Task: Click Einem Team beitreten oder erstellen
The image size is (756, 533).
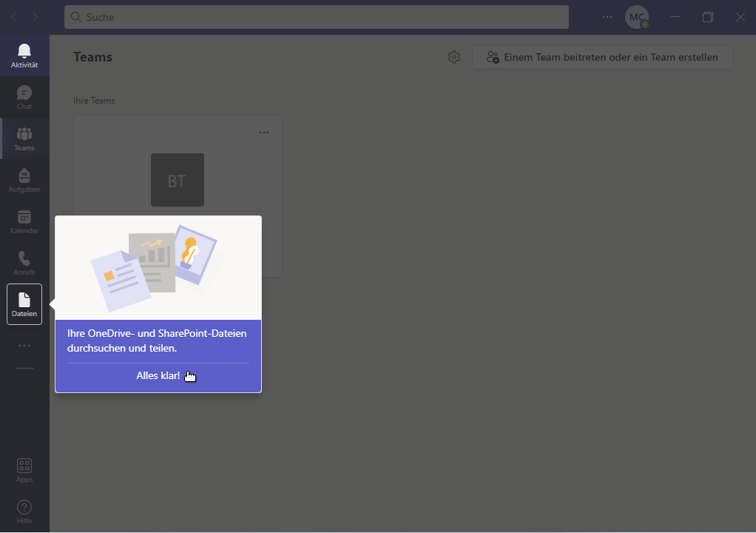Action: [x=602, y=57]
